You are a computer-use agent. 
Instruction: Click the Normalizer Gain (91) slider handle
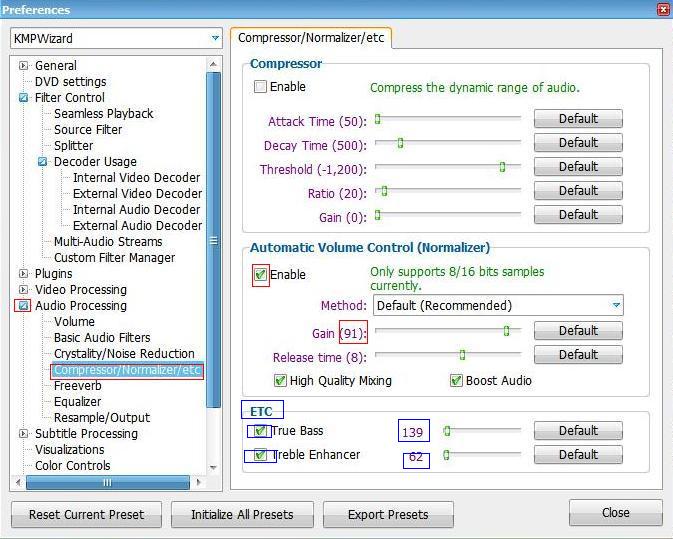[x=506, y=331]
